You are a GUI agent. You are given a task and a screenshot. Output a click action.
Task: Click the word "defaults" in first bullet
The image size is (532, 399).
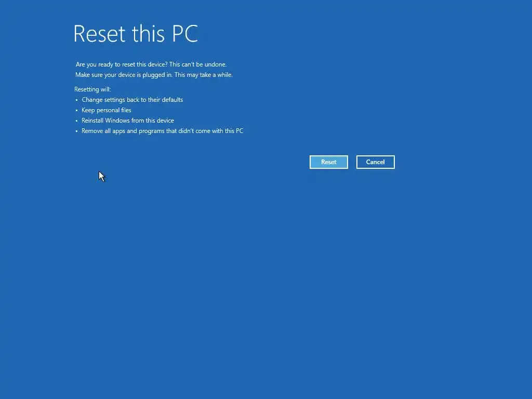[x=172, y=100]
